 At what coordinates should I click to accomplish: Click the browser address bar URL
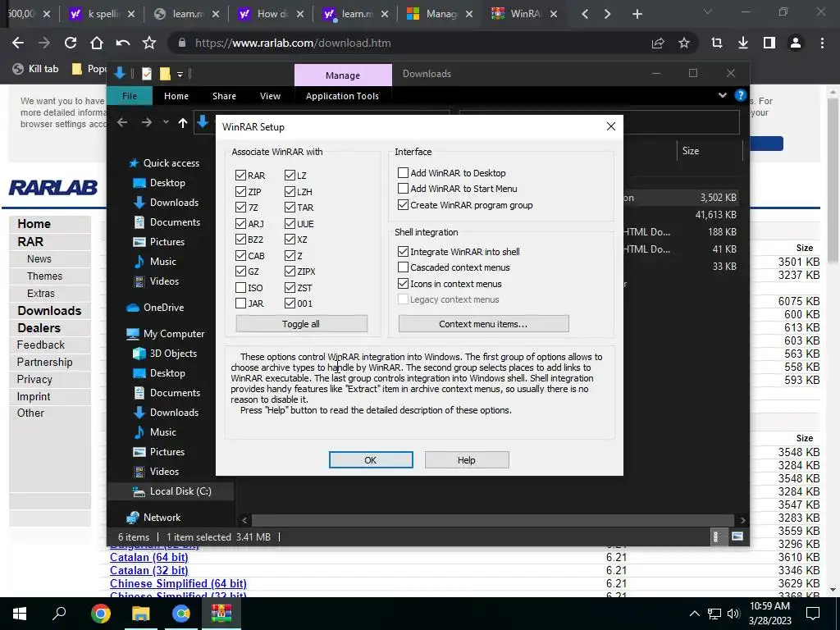pos(293,43)
